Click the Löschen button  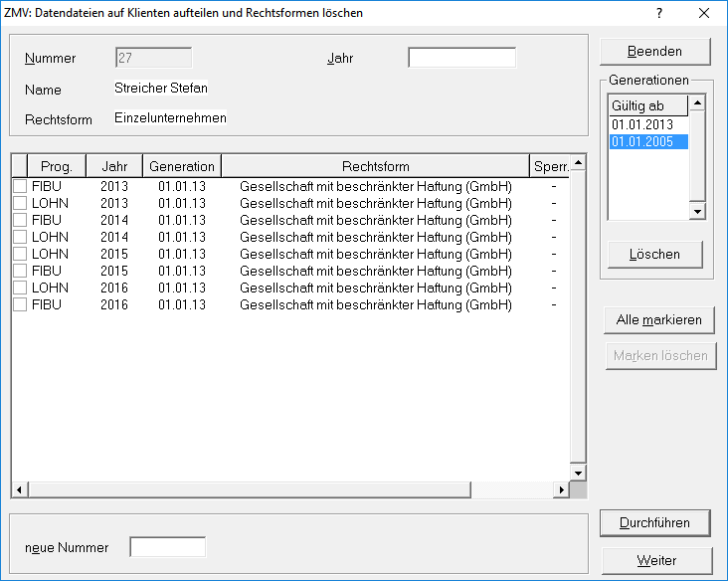point(654,255)
